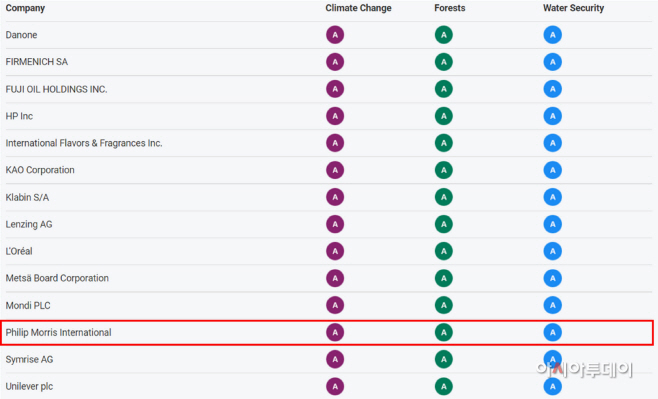Viewport: 658px width, 399px height.
Task: Open Mondi PLC Forests badge
Action: click(444, 305)
